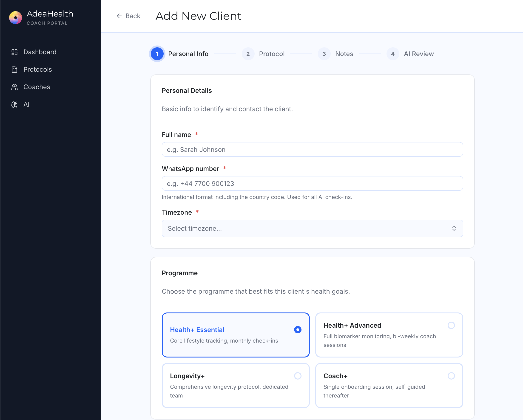The image size is (523, 420).
Task: Click the Coaches people icon
Action: (x=14, y=87)
